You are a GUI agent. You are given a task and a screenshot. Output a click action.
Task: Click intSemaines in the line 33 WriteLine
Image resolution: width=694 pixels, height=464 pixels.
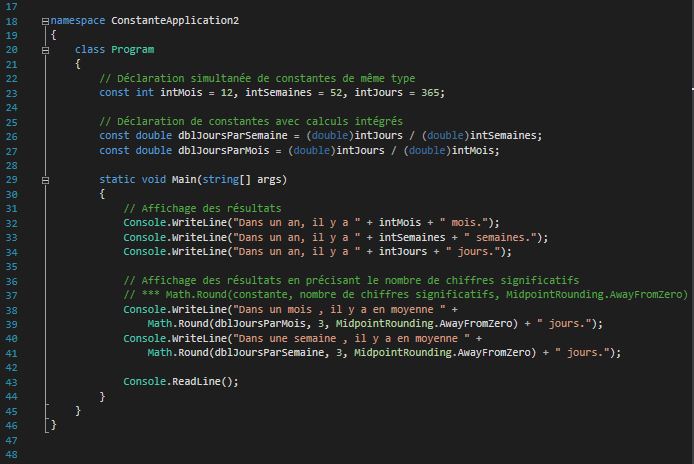pos(412,237)
